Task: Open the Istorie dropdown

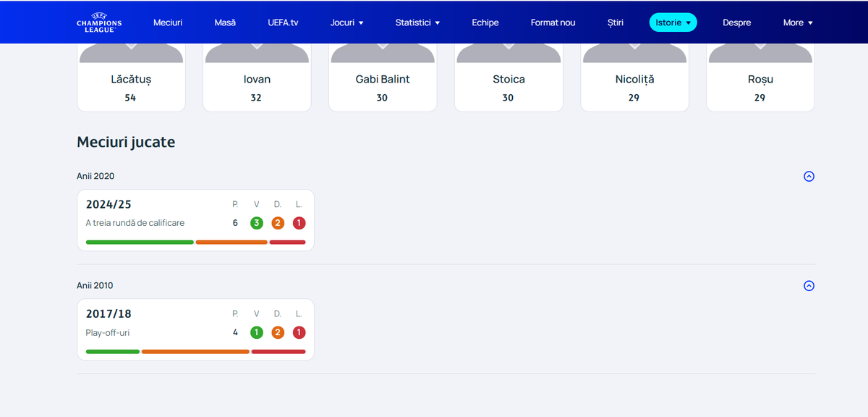Action: [673, 22]
